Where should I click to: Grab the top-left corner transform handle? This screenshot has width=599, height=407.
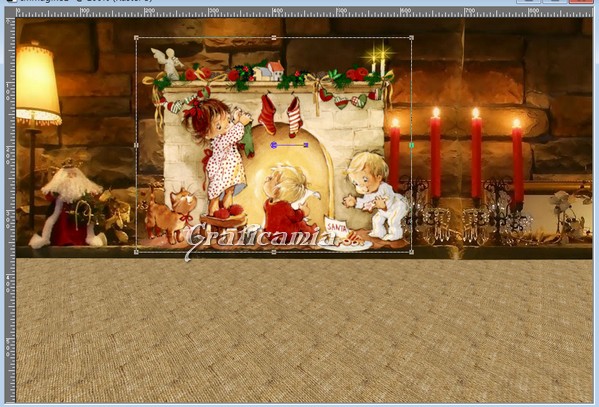click(136, 37)
